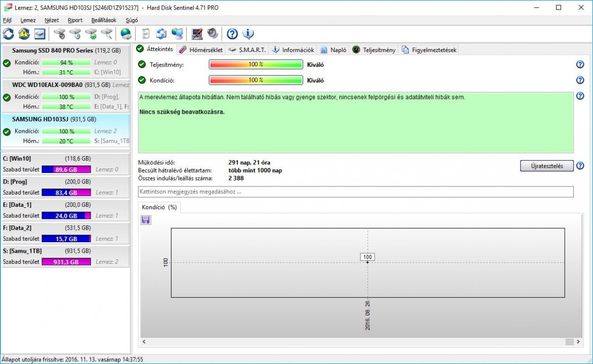This screenshot has width=593, height=364.
Task: Select the F: [Data_2] partition
Action: [66, 233]
